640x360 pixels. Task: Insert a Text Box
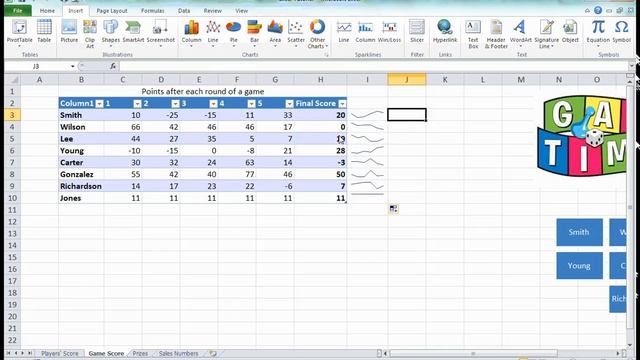(x=473, y=33)
